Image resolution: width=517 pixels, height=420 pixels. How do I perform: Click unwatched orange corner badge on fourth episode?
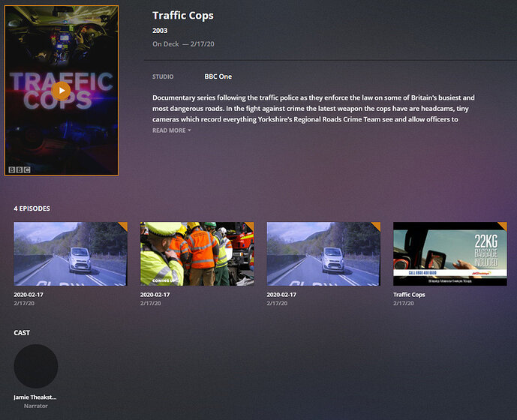click(x=503, y=226)
